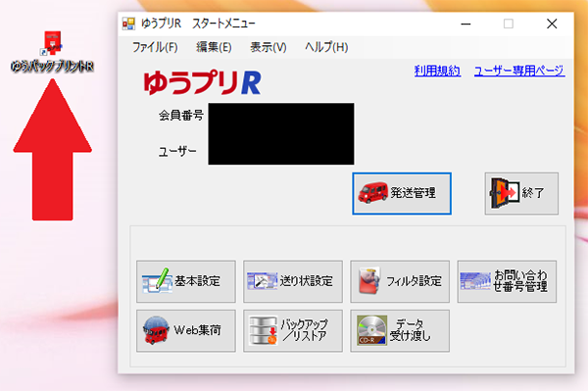Minimize the スタートメニュー window
The image size is (588, 391).
pyautogui.click(x=465, y=24)
